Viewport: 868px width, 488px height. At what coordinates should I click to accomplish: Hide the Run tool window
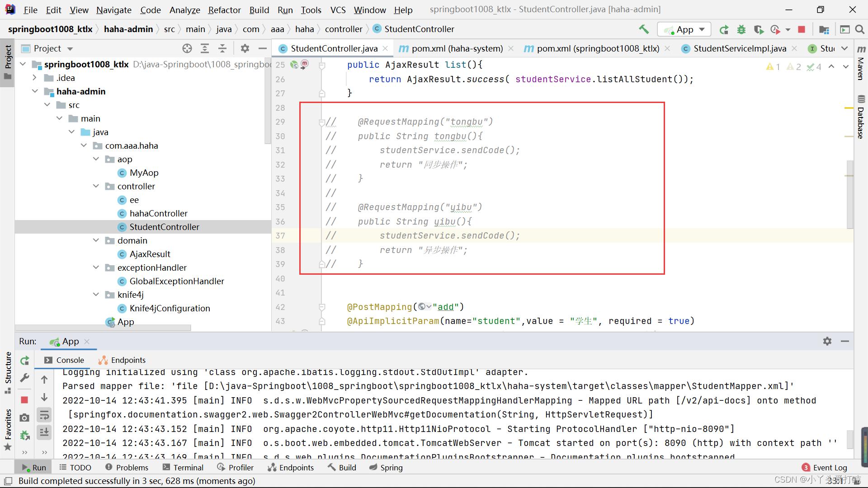point(845,341)
